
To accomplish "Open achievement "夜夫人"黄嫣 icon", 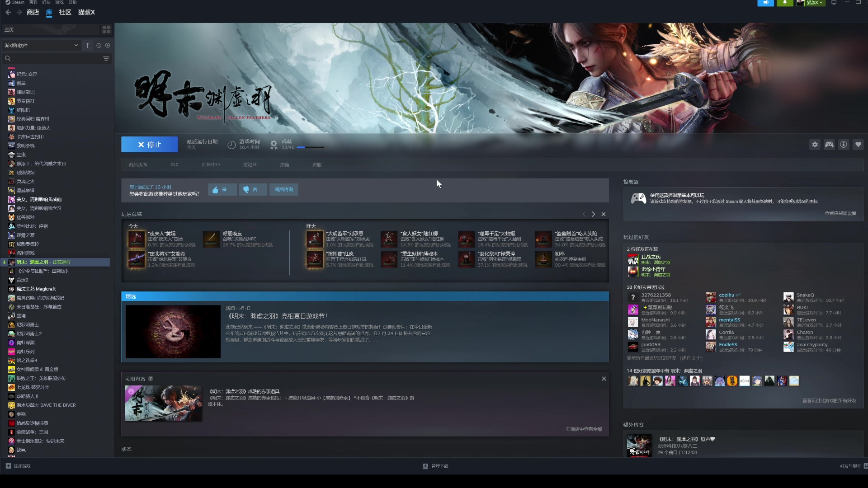I will pos(136,239).
